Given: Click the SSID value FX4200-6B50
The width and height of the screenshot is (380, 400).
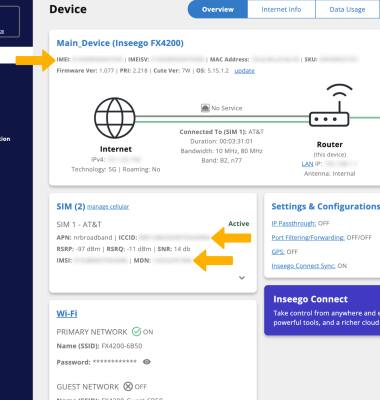Looking at the screenshot, I should click(x=122, y=346).
